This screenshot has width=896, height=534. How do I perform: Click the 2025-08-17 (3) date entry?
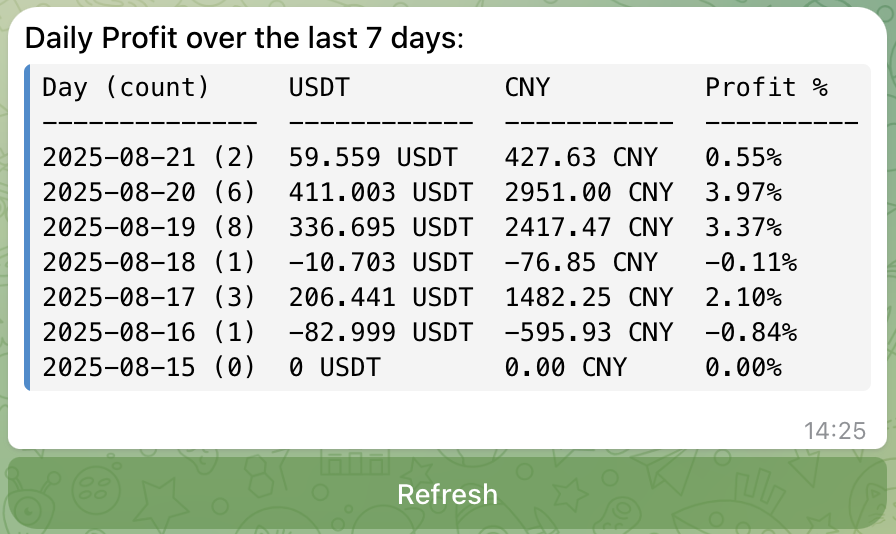[x=149, y=297]
